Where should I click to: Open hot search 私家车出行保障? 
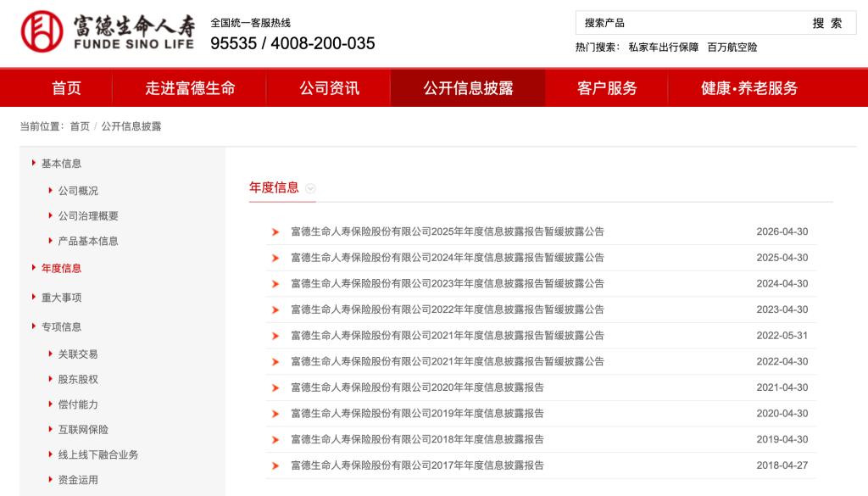point(663,47)
